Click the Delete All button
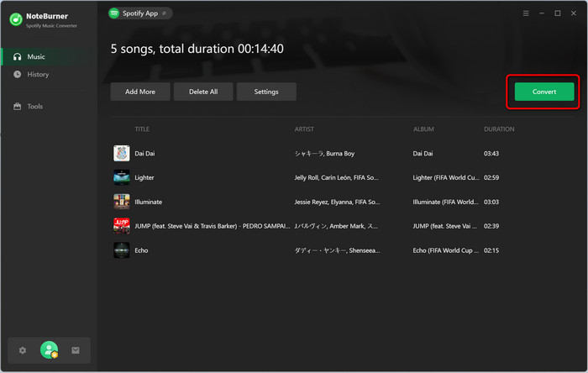The image size is (588, 373). point(203,92)
